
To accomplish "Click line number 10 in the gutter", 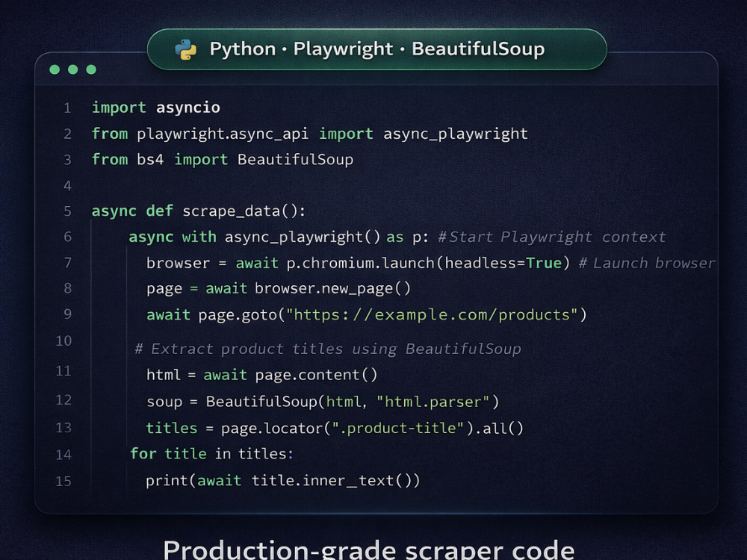I will click(x=63, y=341).
